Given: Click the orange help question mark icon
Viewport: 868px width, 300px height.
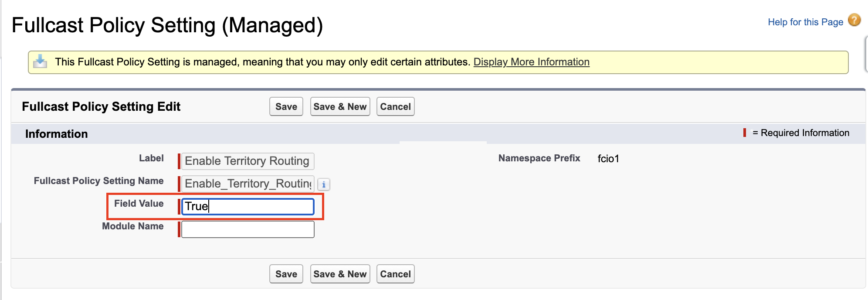Looking at the screenshot, I should pyautogui.click(x=854, y=20).
